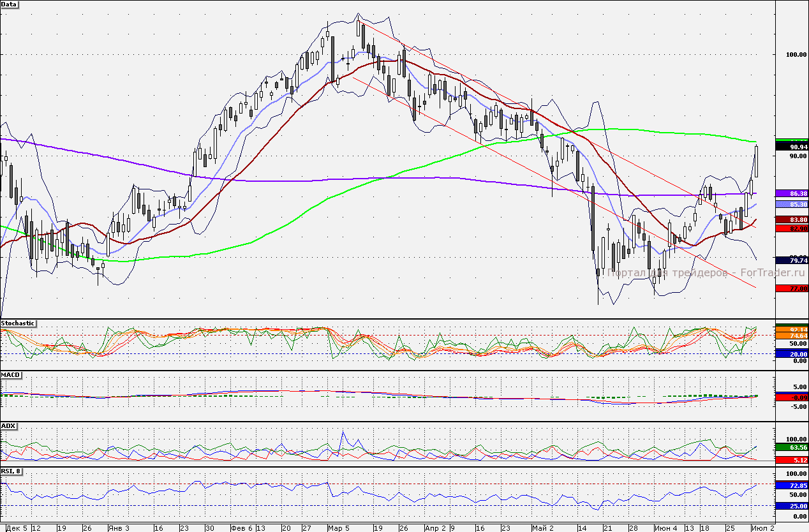Click the red -0.09 MACD value tag
This screenshot has height=532, width=809.
point(791,397)
